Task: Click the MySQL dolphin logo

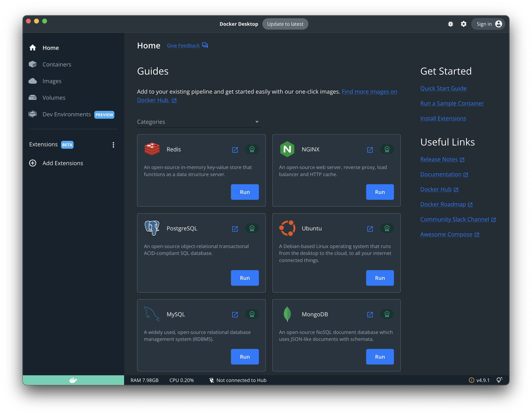Action: pyautogui.click(x=152, y=314)
